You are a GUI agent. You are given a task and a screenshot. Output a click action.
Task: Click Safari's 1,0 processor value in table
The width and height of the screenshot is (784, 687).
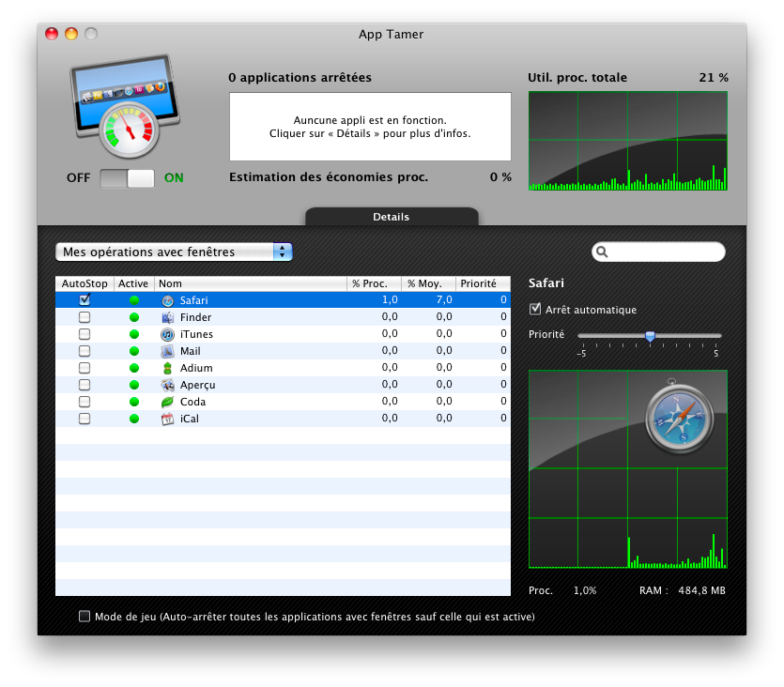(x=390, y=299)
